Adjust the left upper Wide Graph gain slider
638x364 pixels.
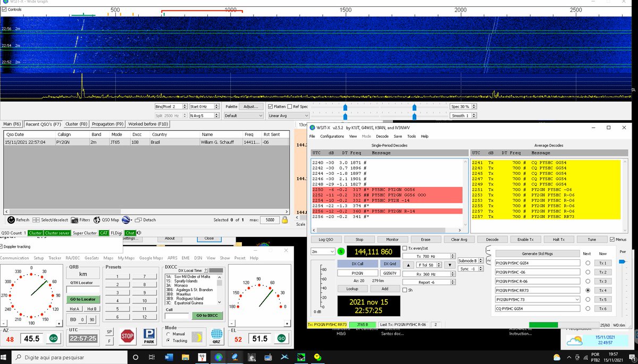(x=345, y=107)
